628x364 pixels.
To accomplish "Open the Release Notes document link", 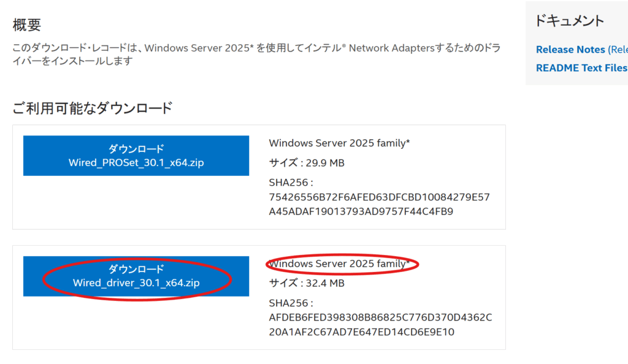I will (570, 50).
